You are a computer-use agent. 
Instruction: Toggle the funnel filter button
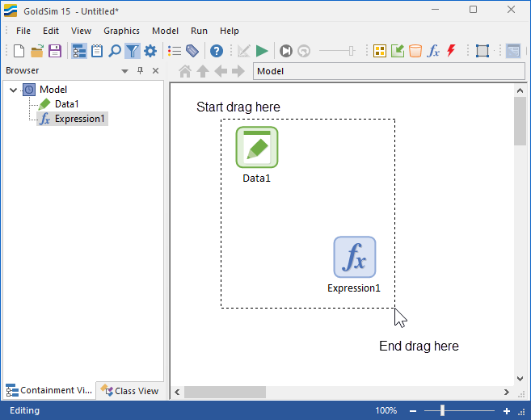tap(133, 51)
